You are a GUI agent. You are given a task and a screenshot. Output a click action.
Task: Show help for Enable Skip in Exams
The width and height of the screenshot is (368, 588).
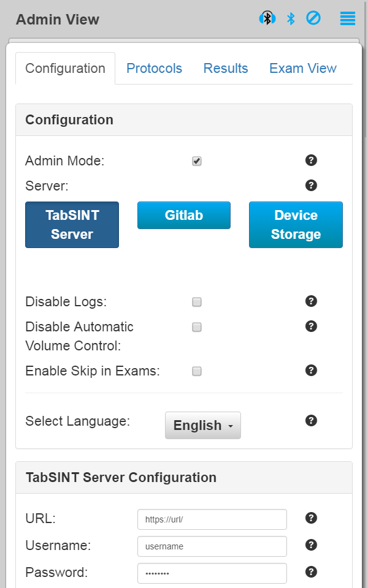point(311,370)
